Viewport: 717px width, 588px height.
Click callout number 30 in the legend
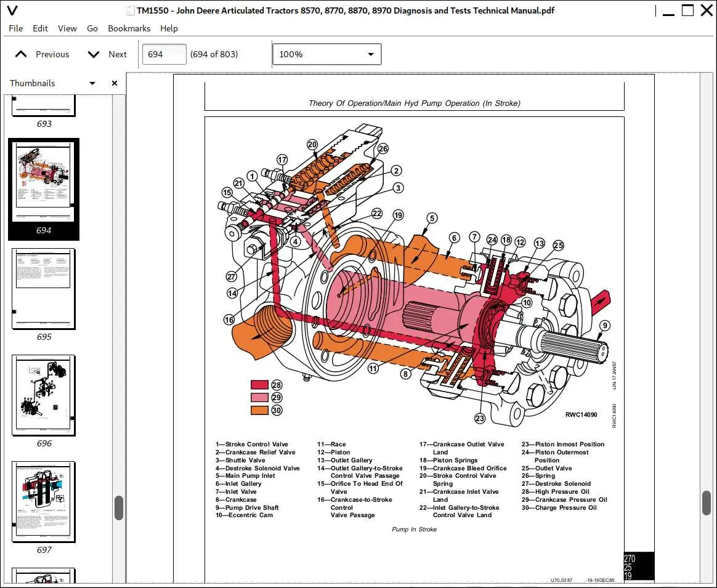pyautogui.click(x=277, y=410)
